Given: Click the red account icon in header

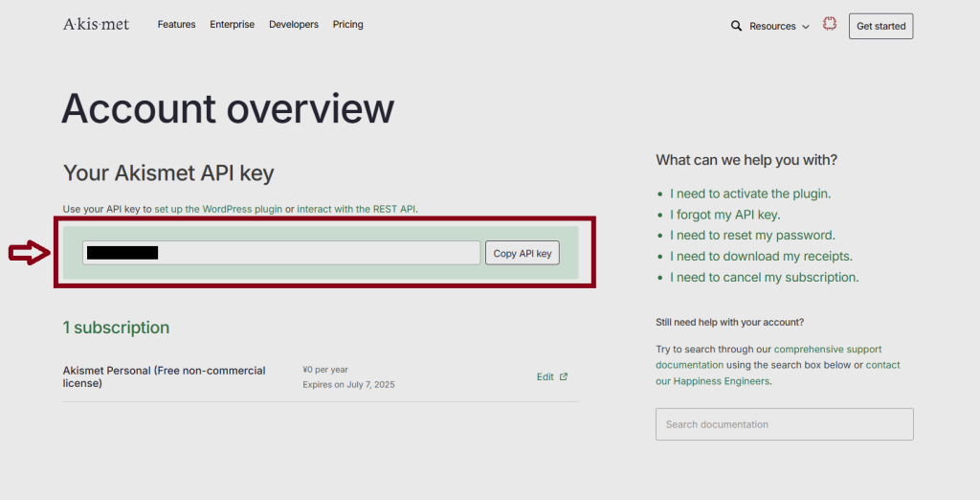Looking at the screenshot, I should tap(830, 24).
